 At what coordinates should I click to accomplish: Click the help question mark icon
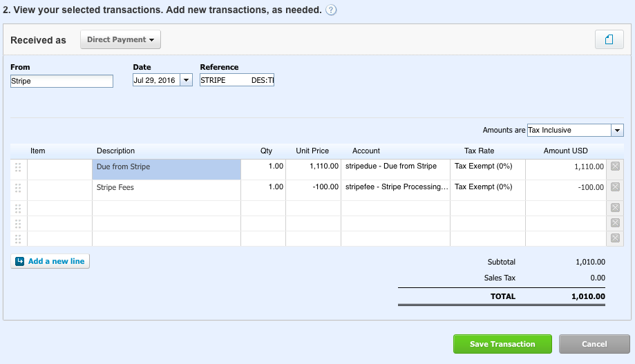331,10
